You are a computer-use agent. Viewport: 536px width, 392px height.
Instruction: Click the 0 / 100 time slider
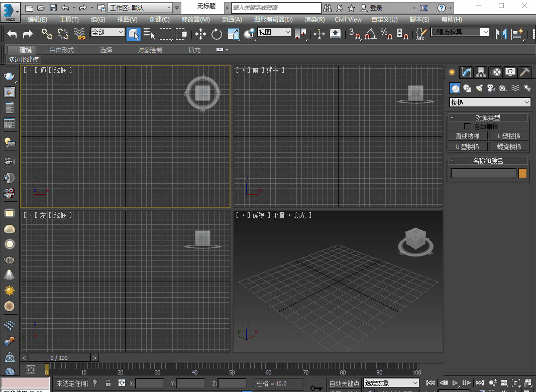pos(59,358)
